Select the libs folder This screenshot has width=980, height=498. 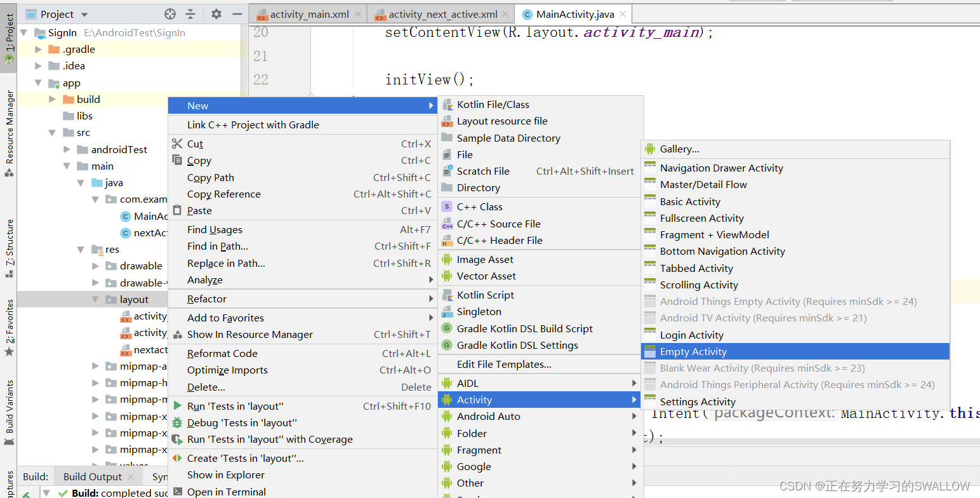coord(84,116)
